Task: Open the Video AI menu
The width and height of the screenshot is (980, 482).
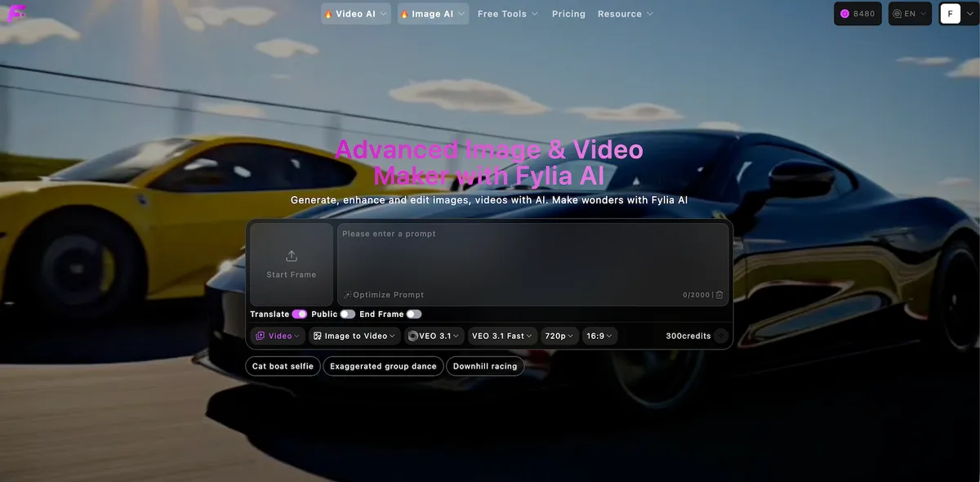Action: coord(355,14)
